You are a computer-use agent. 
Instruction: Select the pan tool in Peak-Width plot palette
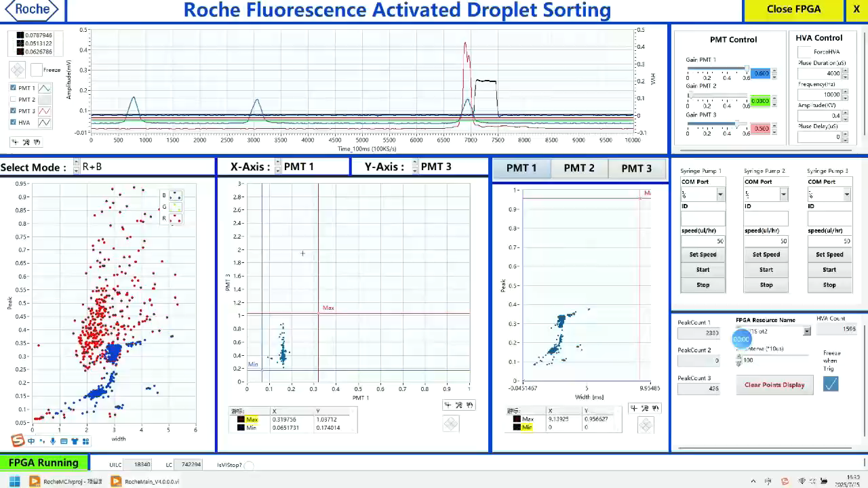654,408
